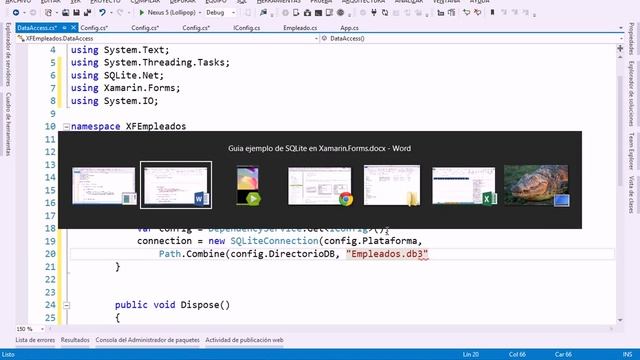Uncomment the selected lines icon
Viewport: 640px width, 360px height.
(477, 13)
